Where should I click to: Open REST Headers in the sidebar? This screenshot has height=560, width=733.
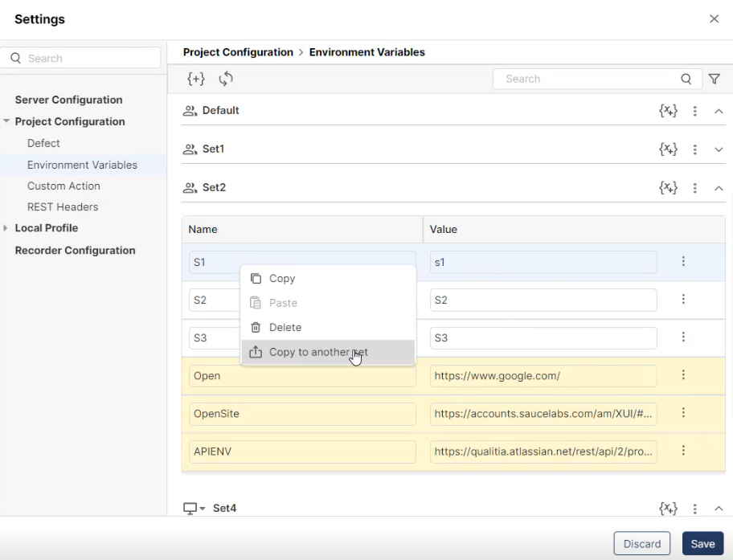tap(63, 206)
